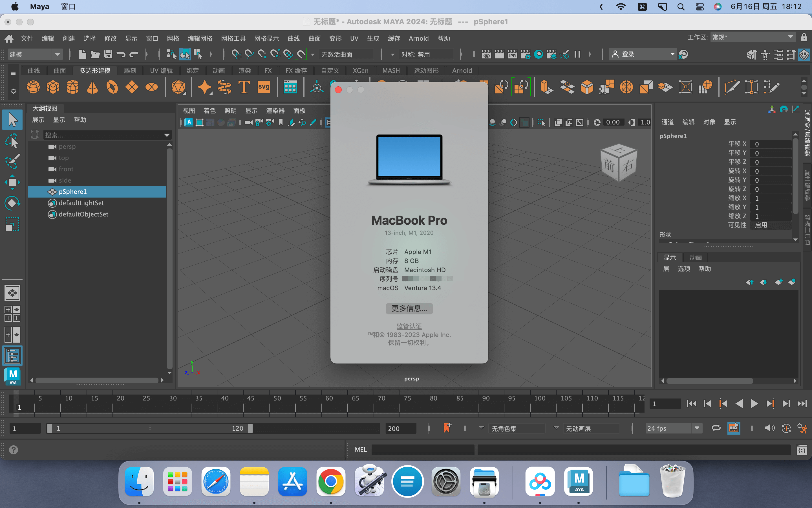
Task: Click the Maya home icon
Action: (9, 38)
